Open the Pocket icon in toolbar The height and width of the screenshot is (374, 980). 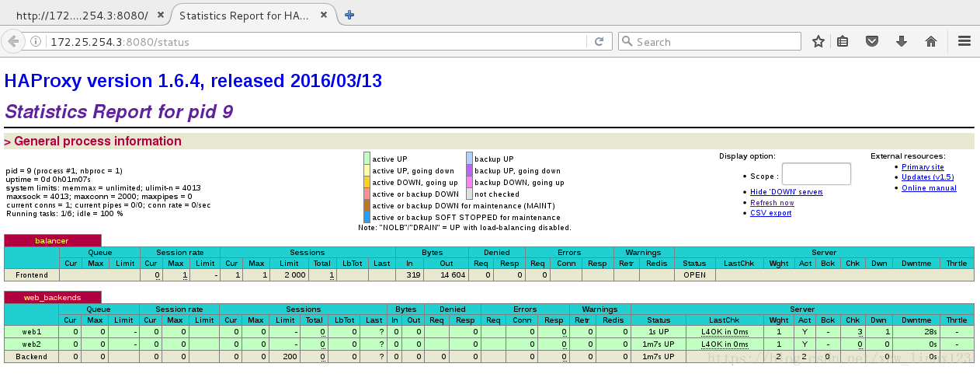(872, 42)
